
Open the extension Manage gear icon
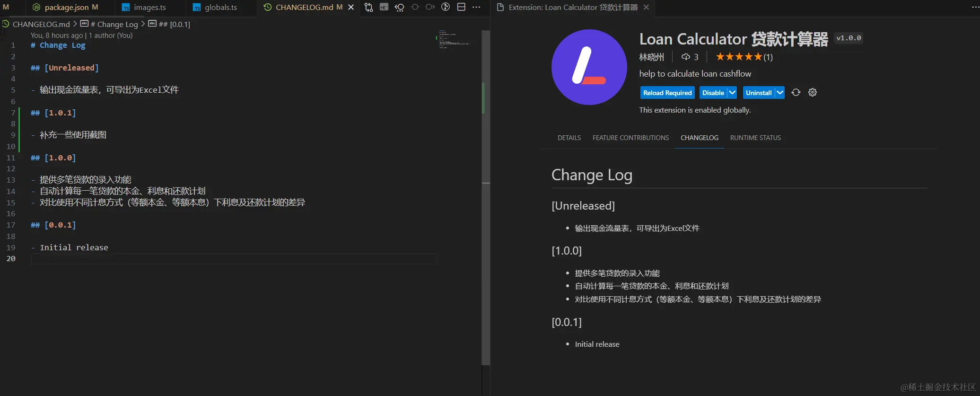tap(813, 92)
